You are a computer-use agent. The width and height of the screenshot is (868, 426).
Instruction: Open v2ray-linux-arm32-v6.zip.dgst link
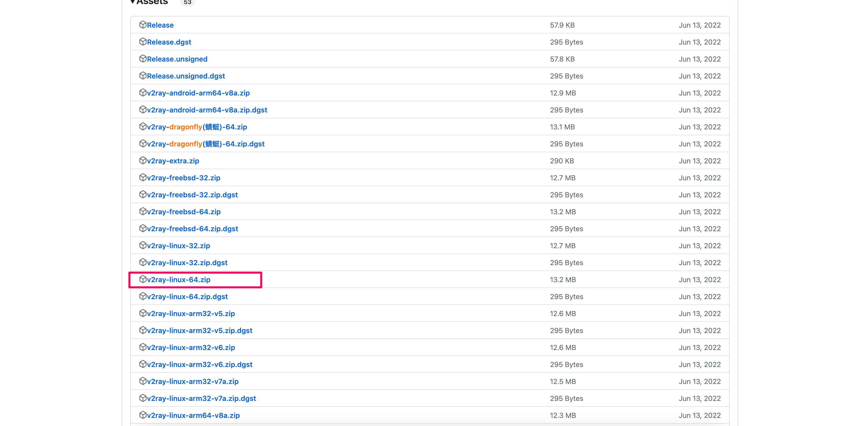(x=200, y=365)
